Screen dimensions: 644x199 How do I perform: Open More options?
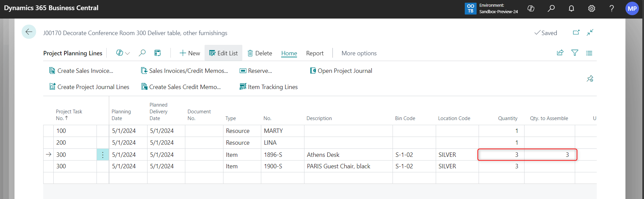pos(359,53)
